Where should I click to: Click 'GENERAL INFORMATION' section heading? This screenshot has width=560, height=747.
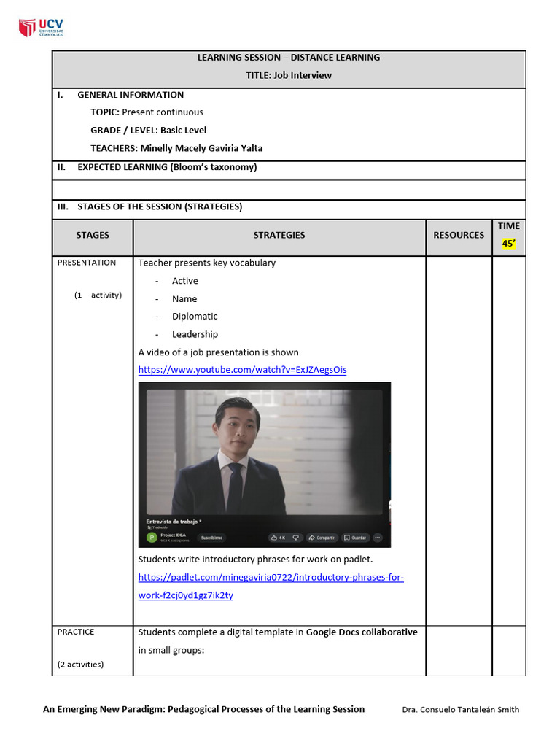point(131,95)
